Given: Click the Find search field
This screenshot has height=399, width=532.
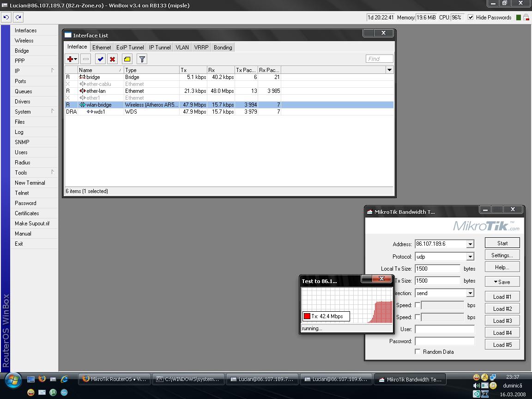Looking at the screenshot, I should point(379,59).
